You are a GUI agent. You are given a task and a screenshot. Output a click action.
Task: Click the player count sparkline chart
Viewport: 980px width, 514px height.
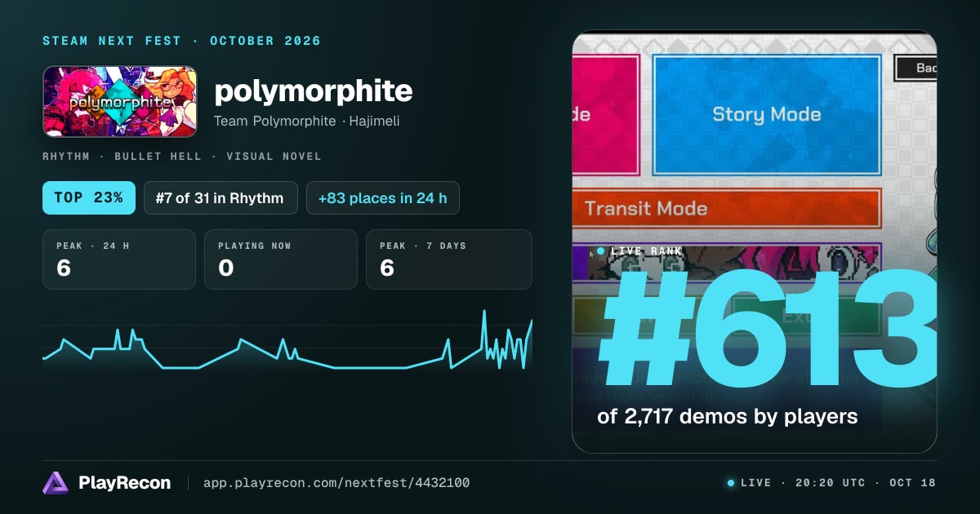[x=287, y=341]
